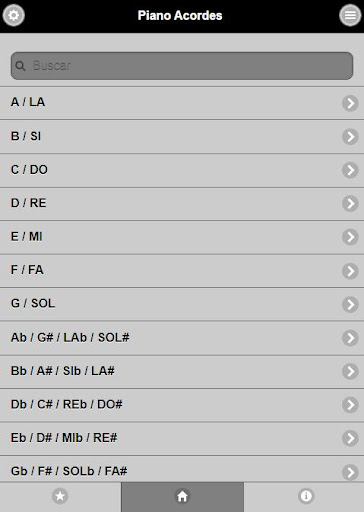Click chevron on Db / C# row
Image resolution: width=364 pixels, height=512 pixels.
point(350,405)
